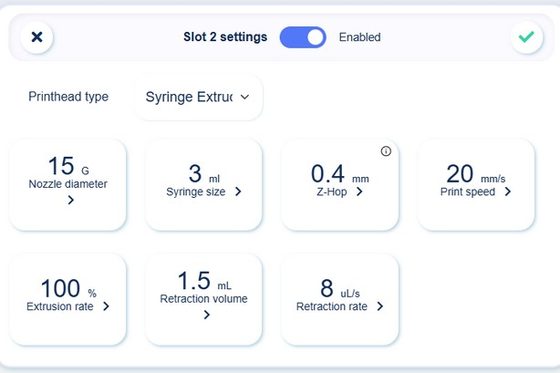The width and height of the screenshot is (560, 373).
Task: Click the Syringe Extruder dropdown arrow
Action: coord(245,97)
